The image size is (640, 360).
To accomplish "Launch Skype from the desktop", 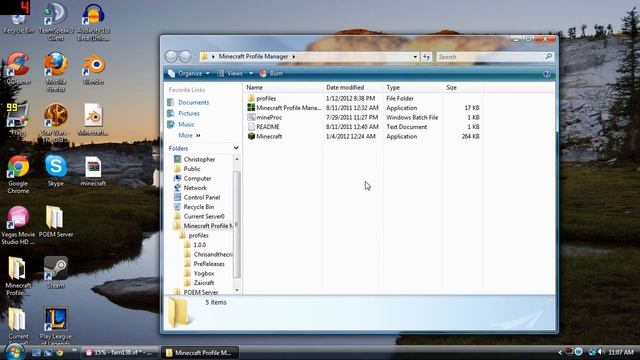I will coord(56,171).
